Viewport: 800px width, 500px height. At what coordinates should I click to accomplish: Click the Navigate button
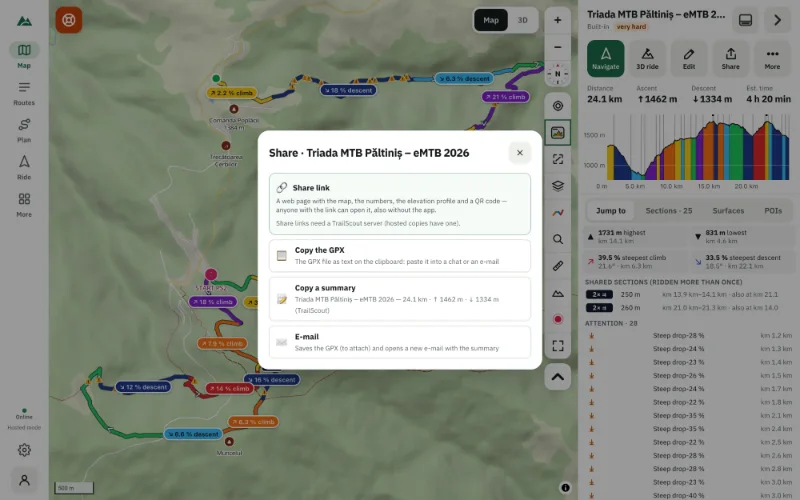(x=606, y=59)
